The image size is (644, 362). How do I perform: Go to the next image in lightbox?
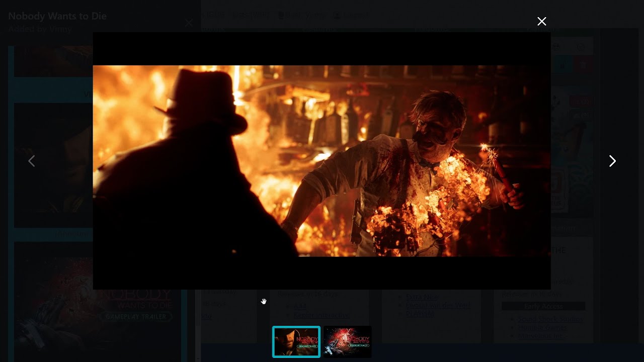(x=612, y=161)
